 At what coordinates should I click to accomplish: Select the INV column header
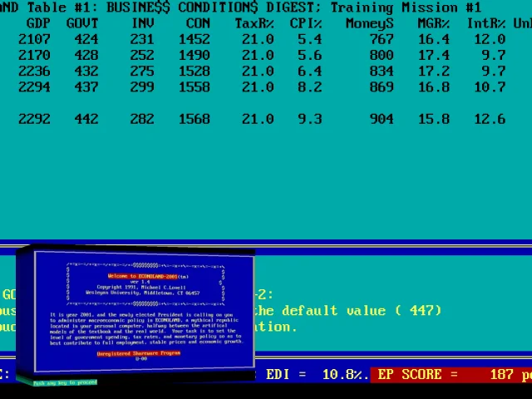[143, 23]
